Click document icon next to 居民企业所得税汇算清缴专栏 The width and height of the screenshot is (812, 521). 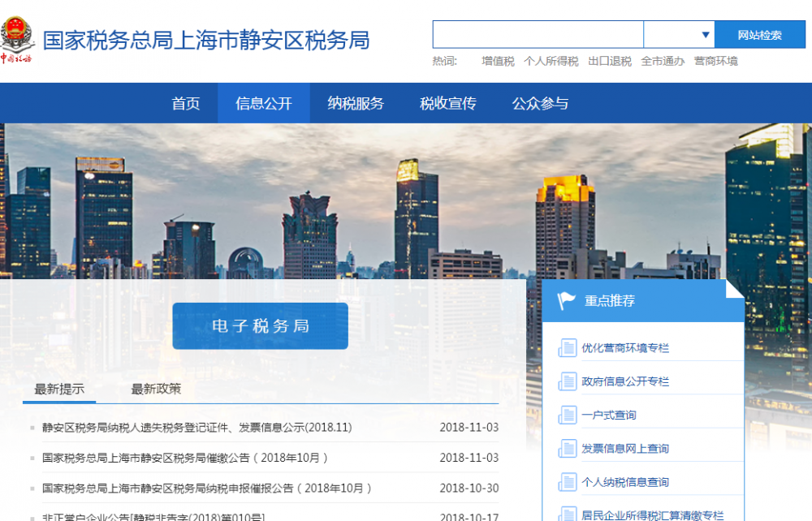point(567,514)
